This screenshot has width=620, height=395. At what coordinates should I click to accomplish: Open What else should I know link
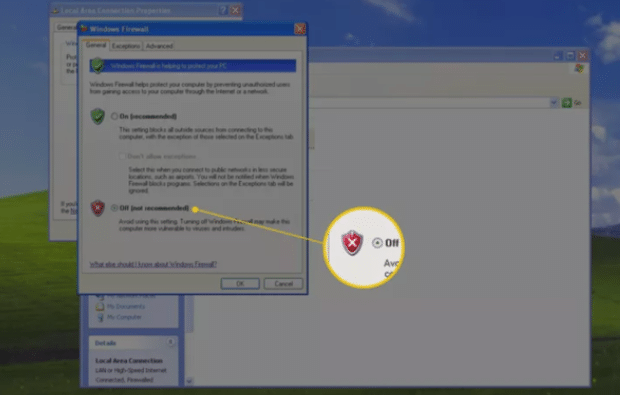tap(153, 264)
